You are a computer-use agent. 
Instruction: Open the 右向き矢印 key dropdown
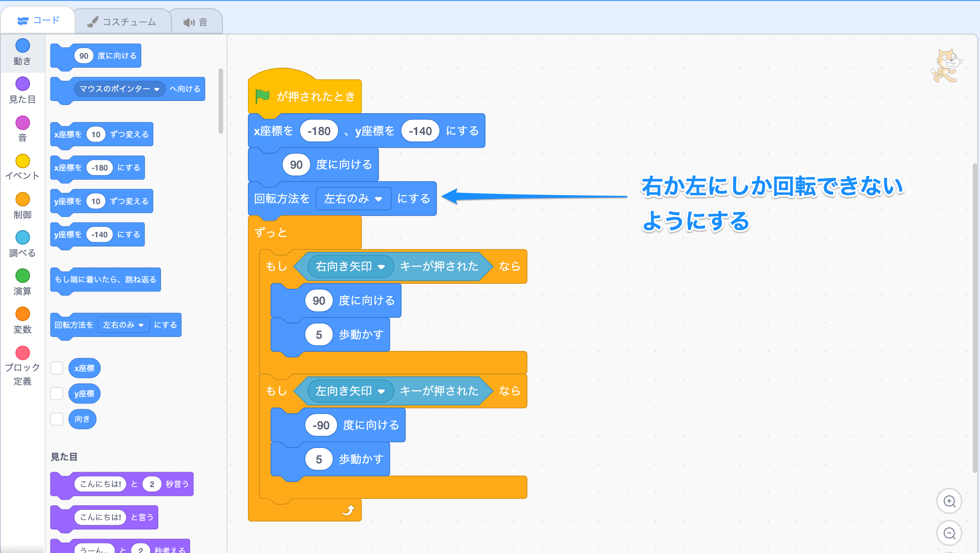(350, 266)
